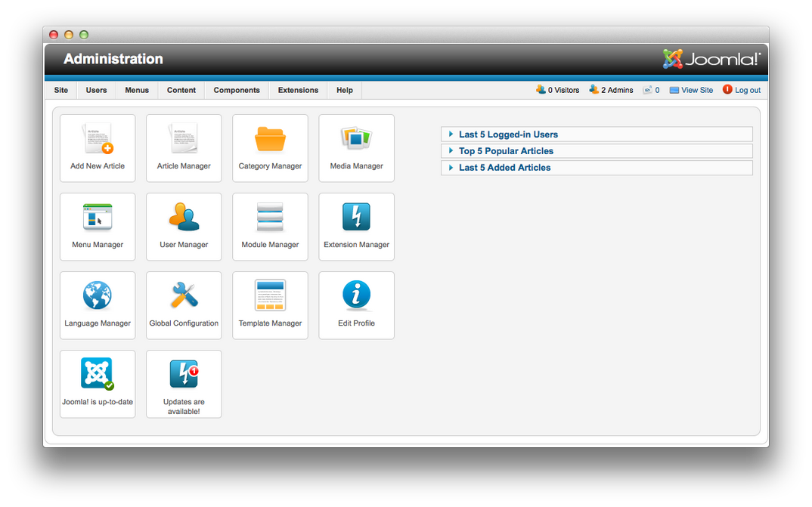Open the Category Manager folder icon
Image resolution: width=812 pixels, height=507 pixels.
point(270,139)
